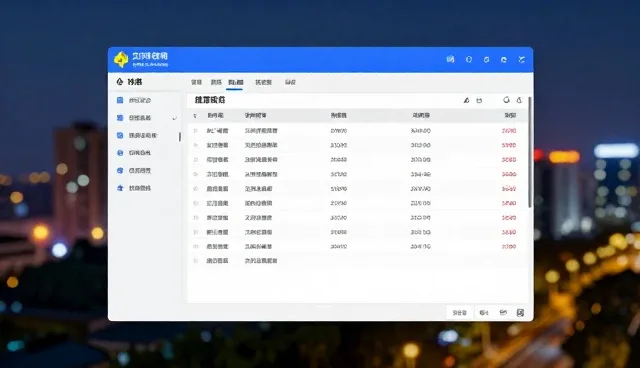
Task: Click the text button in the bottom bar
Action: (459, 313)
